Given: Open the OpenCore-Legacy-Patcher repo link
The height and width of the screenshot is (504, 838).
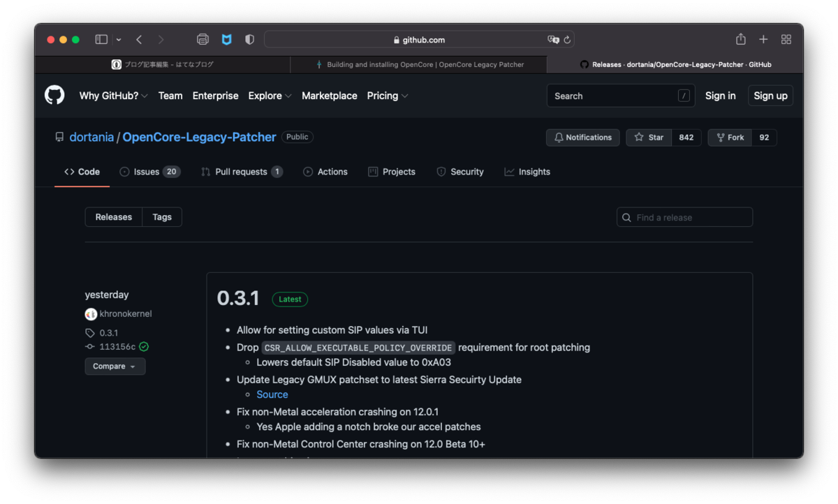Looking at the screenshot, I should coord(199,137).
